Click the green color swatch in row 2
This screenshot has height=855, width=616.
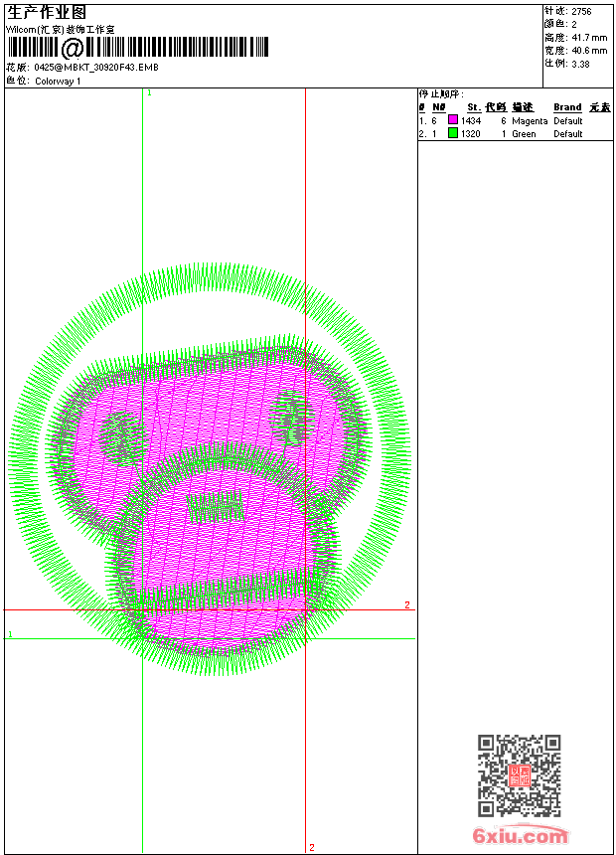click(453, 133)
